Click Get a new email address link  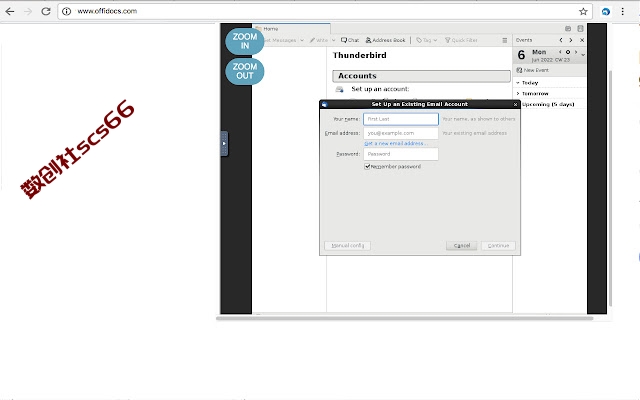(396, 144)
